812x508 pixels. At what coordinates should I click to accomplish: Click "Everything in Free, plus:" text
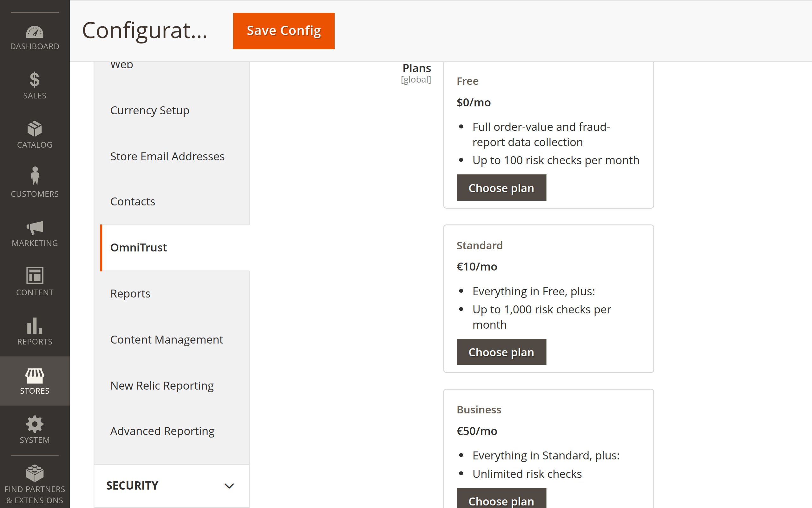(534, 291)
